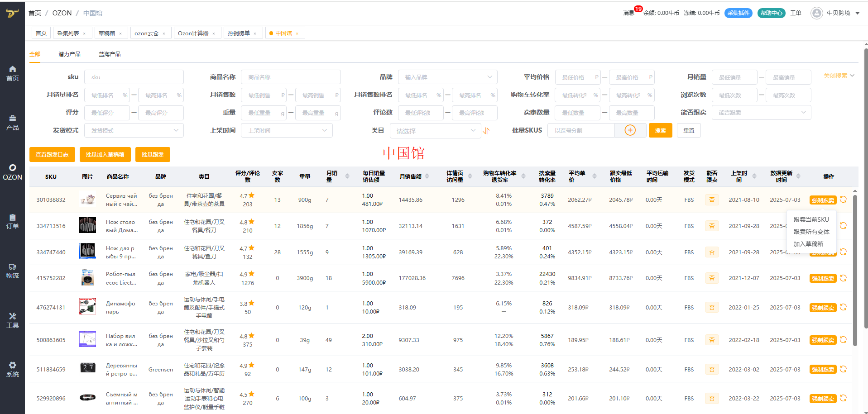The image size is (868, 414).
Task: Sort by 上架时间 column arrows
Action: pyautogui.click(x=754, y=176)
